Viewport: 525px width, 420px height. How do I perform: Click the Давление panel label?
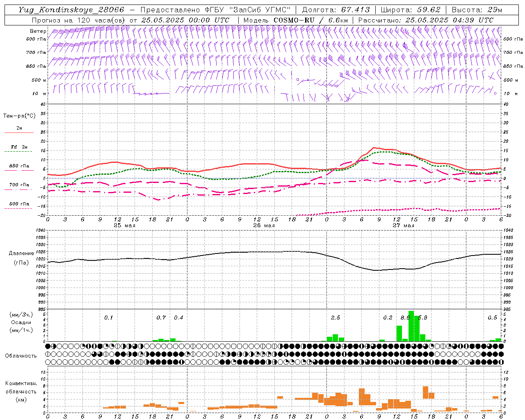pos(21,253)
